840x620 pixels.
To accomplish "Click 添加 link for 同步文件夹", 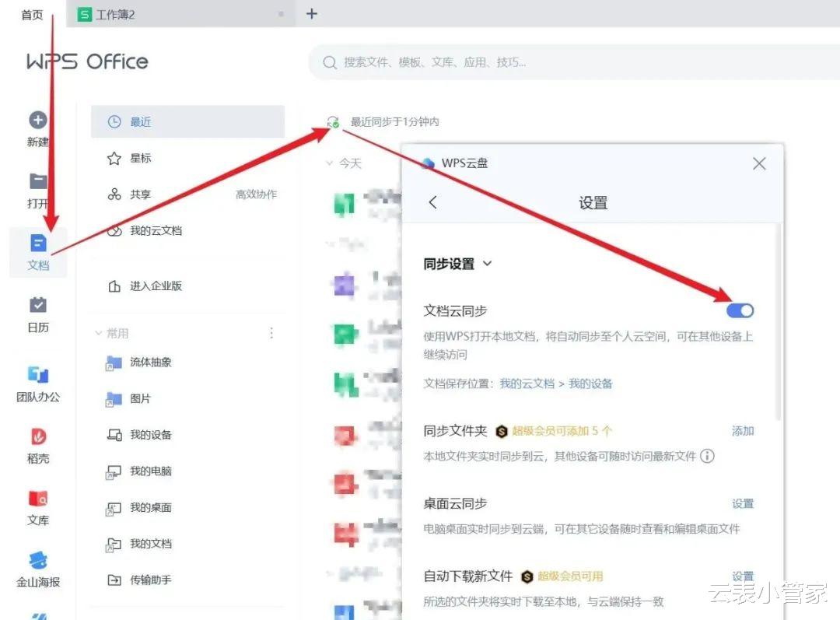I will tap(743, 431).
